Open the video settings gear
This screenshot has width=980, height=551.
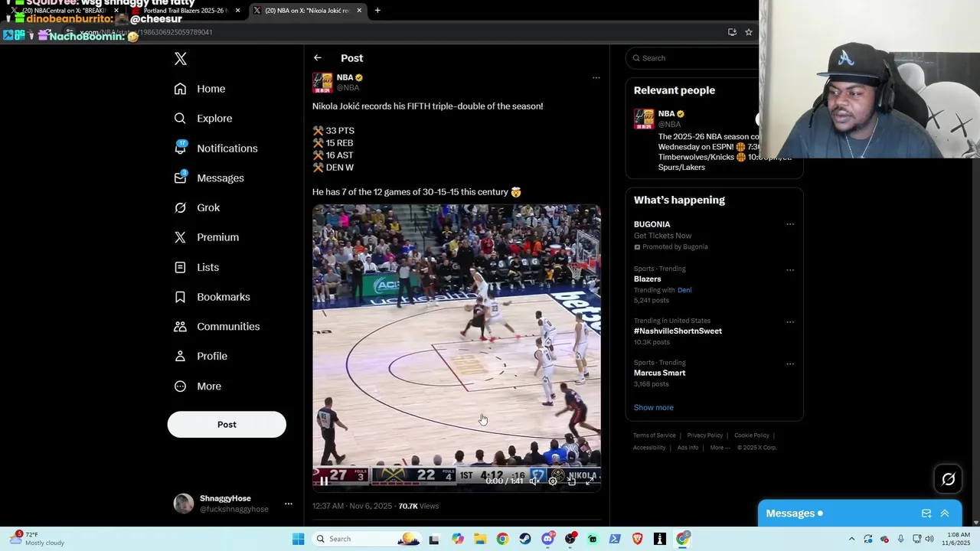(x=553, y=481)
